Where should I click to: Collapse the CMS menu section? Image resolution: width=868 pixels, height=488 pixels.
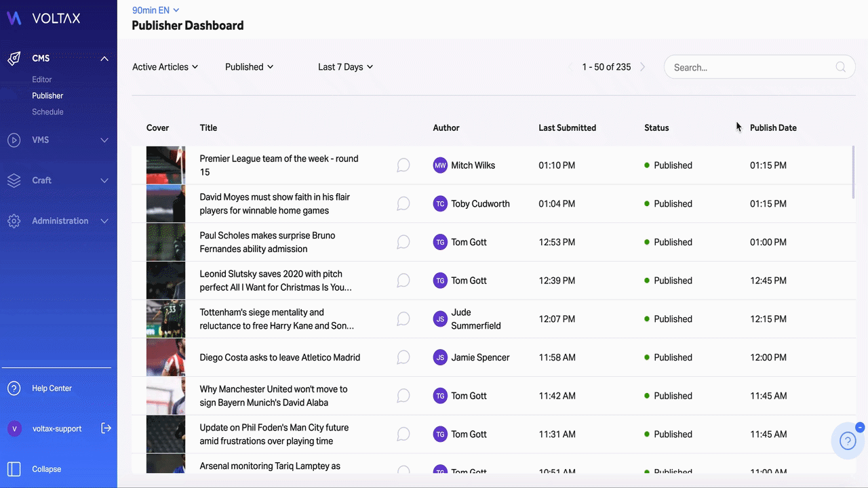click(x=104, y=59)
